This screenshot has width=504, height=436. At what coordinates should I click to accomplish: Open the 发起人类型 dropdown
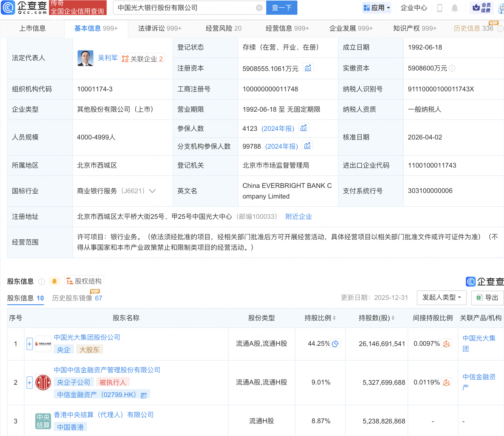pos(441,298)
